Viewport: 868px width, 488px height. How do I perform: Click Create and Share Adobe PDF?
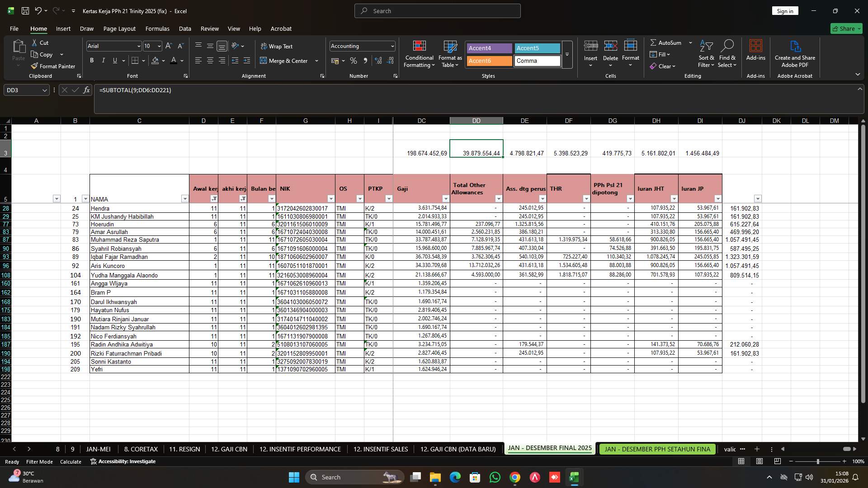(x=795, y=53)
